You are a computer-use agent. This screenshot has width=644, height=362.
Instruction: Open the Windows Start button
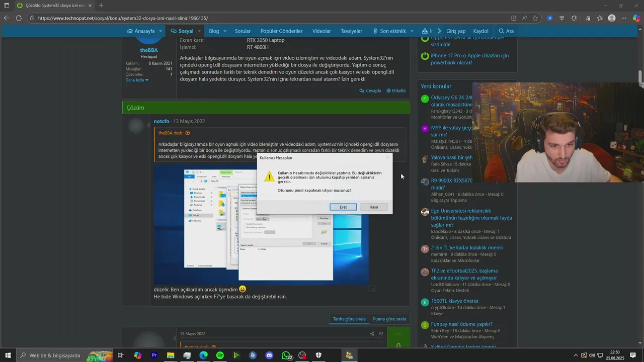8,355
